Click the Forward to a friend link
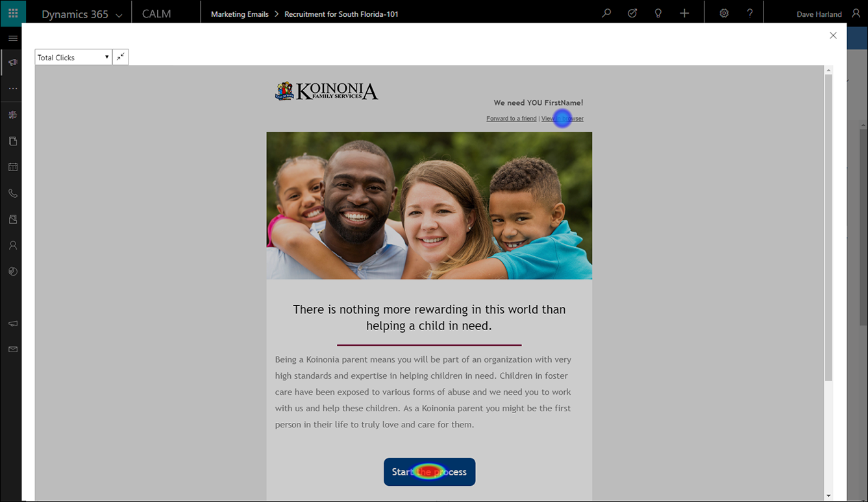Image resolution: width=868 pixels, height=502 pixels. (512, 118)
